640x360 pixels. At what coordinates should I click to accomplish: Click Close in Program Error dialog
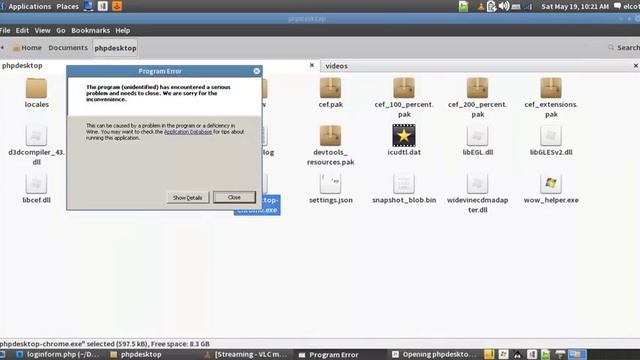coord(234,197)
